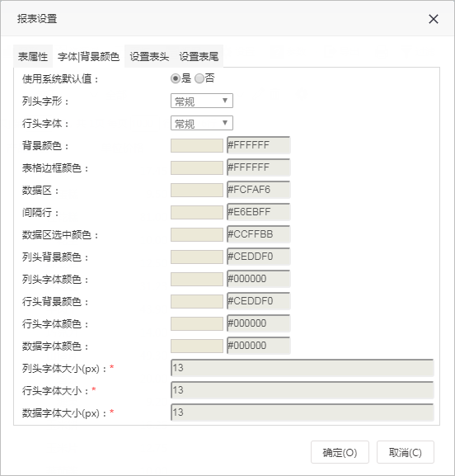
Task: Switch to the 表属性 tab
Action: (x=33, y=56)
